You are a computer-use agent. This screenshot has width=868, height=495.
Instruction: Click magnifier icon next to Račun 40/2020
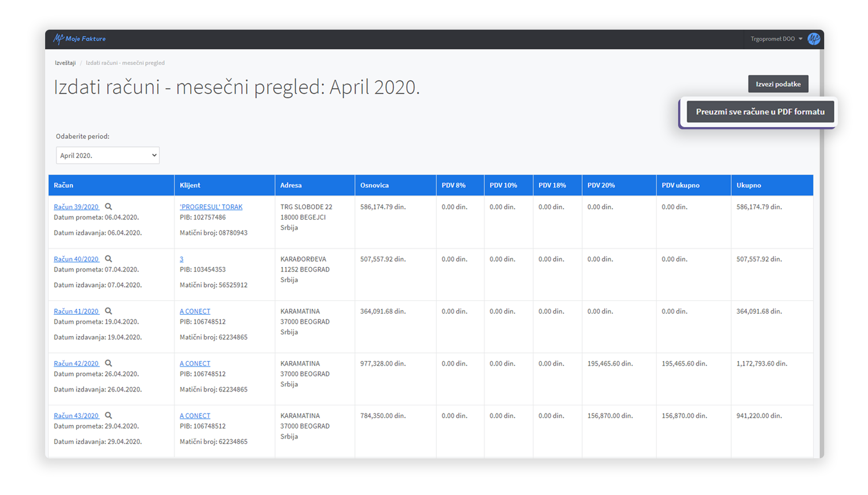pos(108,259)
